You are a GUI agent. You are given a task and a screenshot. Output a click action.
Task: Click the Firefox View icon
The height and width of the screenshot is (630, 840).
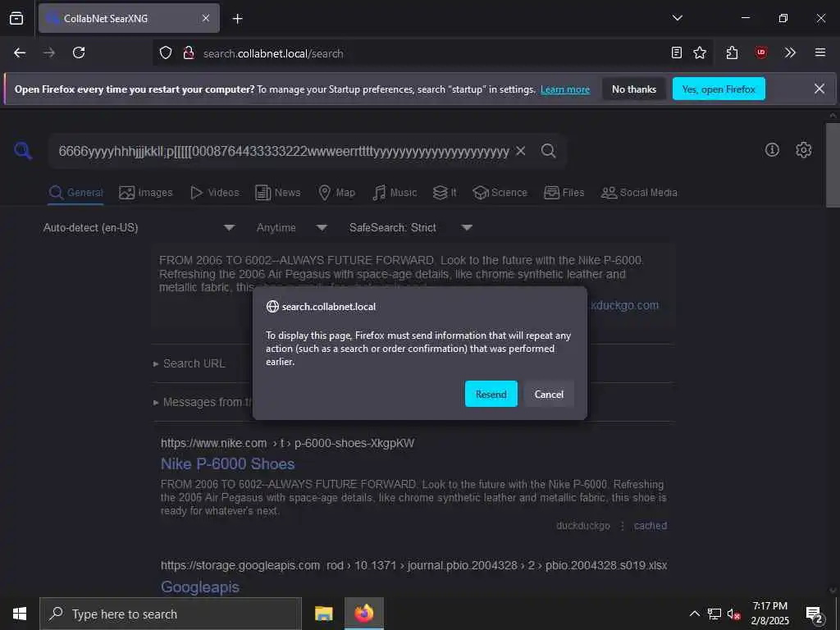[16, 18]
